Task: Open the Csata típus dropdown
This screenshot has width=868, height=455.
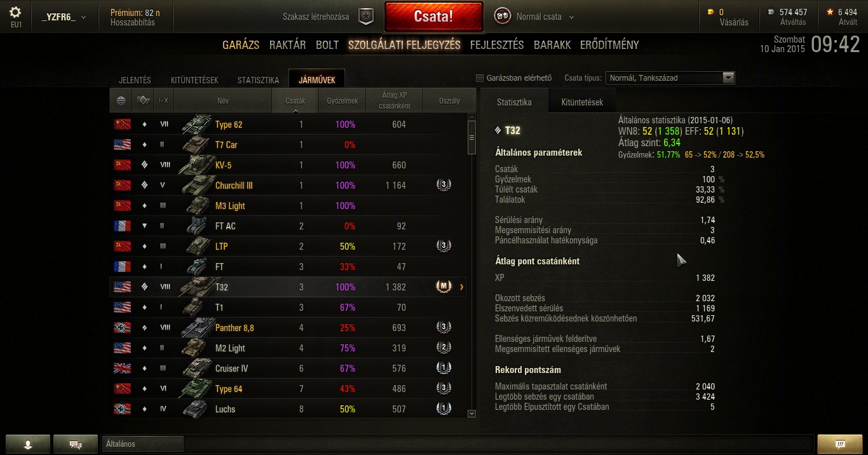Action: (670, 78)
